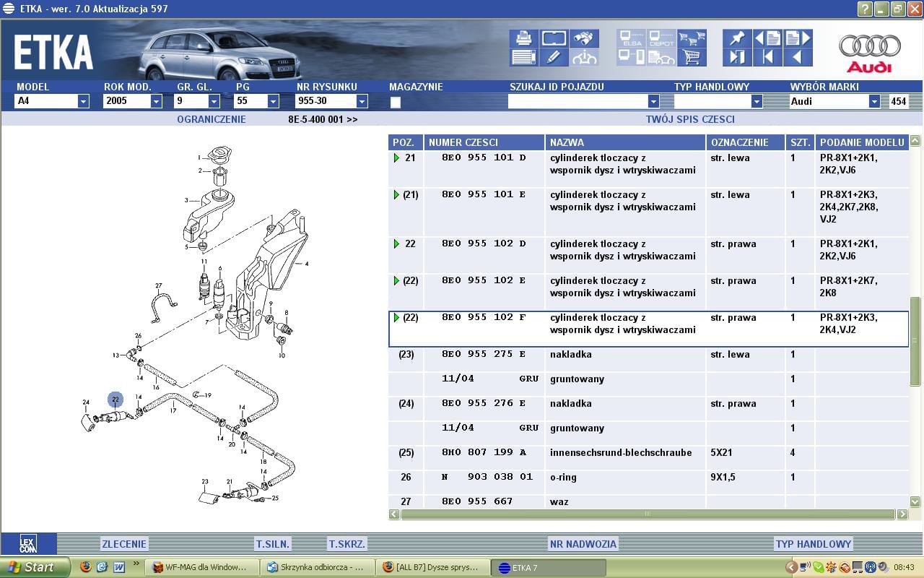The height and width of the screenshot is (578, 924).
Task: Click the single shopping cart icon
Action: pyautogui.click(x=692, y=58)
